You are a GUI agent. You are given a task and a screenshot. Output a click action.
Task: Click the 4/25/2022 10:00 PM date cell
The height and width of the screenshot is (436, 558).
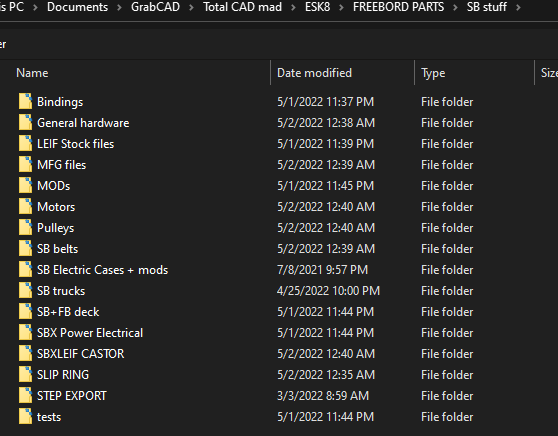coord(328,291)
